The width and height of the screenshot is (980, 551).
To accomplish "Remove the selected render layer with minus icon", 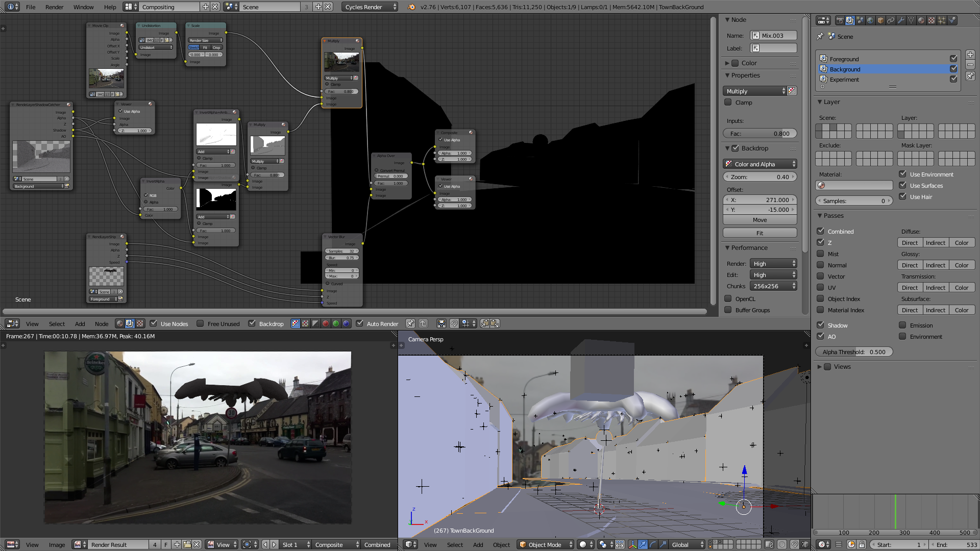I will click(970, 65).
